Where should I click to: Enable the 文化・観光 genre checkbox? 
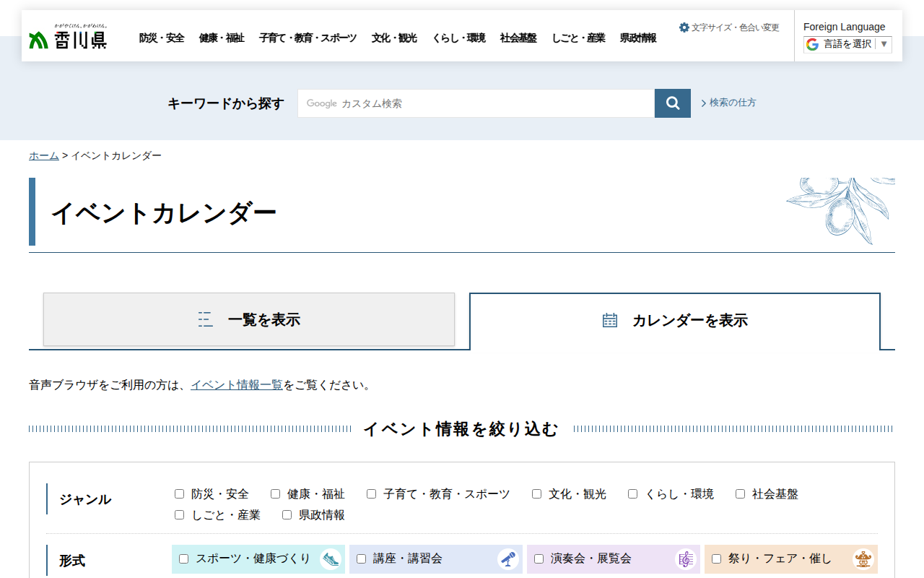point(536,494)
